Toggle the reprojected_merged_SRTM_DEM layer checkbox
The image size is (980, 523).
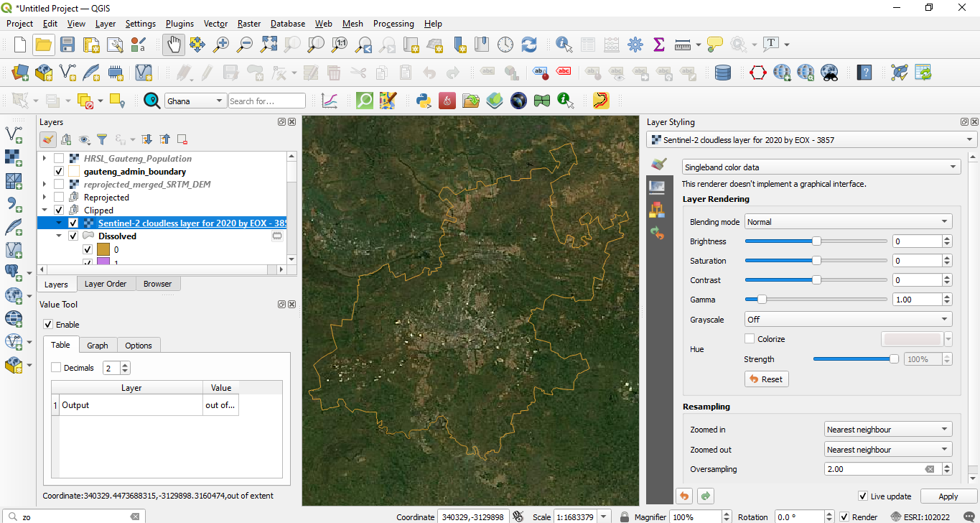pos(59,184)
